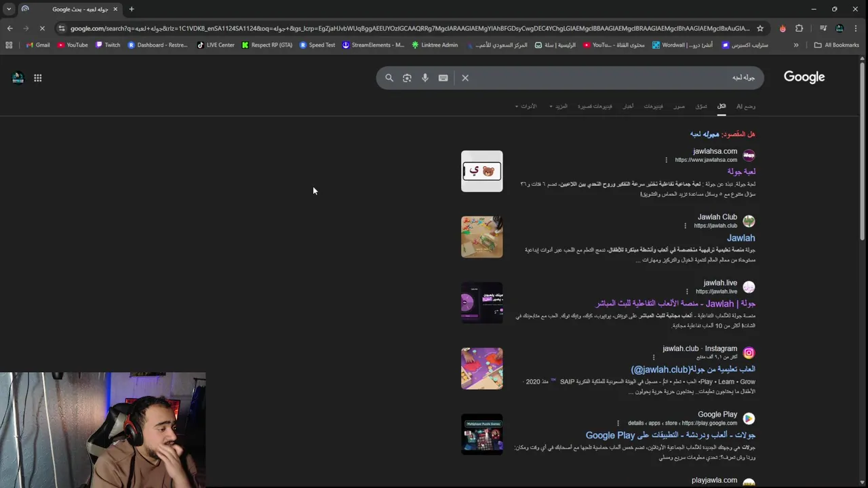Open LIVE Center bookmark
The width and height of the screenshot is (868, 488).
coord(216,45)
